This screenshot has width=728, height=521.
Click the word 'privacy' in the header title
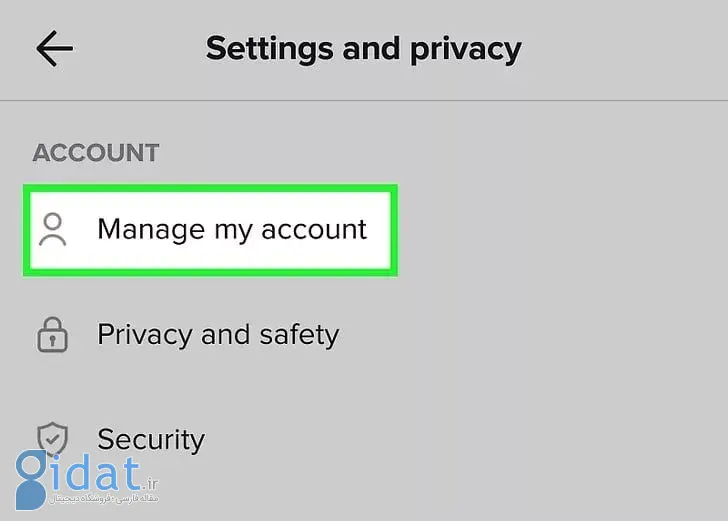coord(466,50)
